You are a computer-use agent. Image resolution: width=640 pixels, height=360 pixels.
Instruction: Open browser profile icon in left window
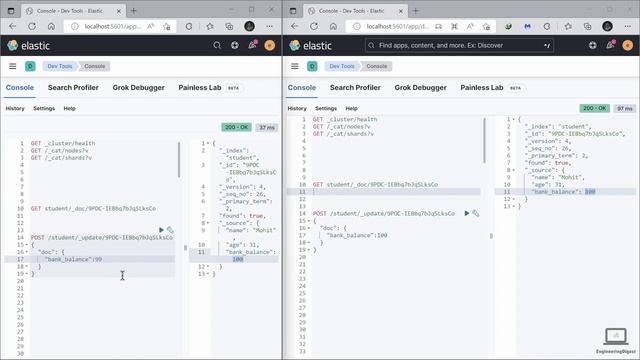[x=249, y=26]
